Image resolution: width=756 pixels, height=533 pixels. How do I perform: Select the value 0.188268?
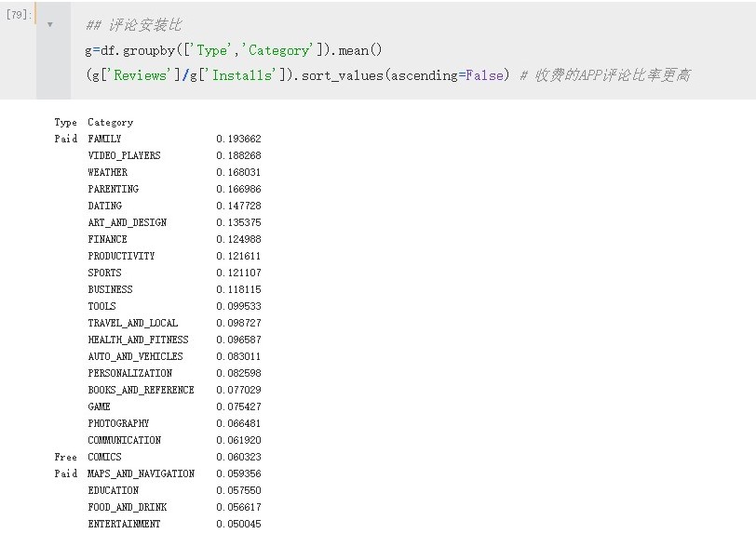pyautogui.click(x=238, y=155)
